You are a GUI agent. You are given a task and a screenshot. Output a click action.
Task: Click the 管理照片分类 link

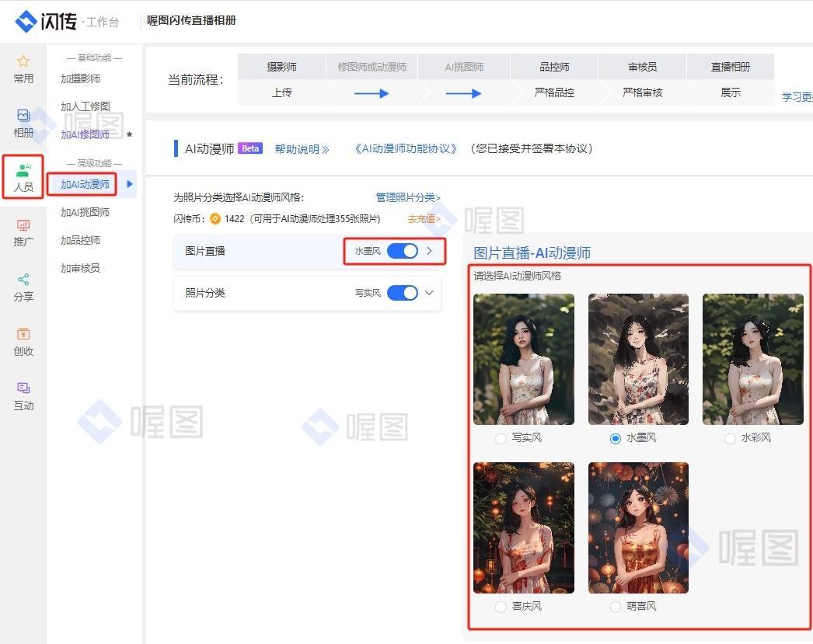(408, 197)
